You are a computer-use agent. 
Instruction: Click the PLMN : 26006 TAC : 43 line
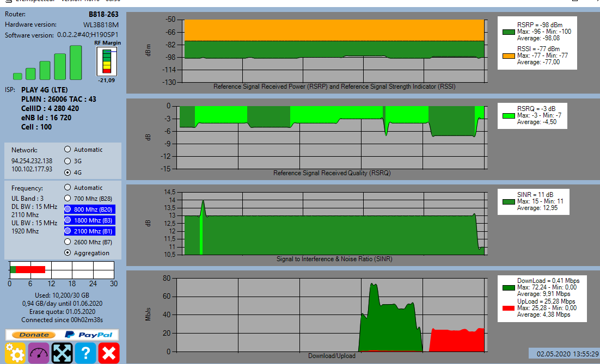59,99
